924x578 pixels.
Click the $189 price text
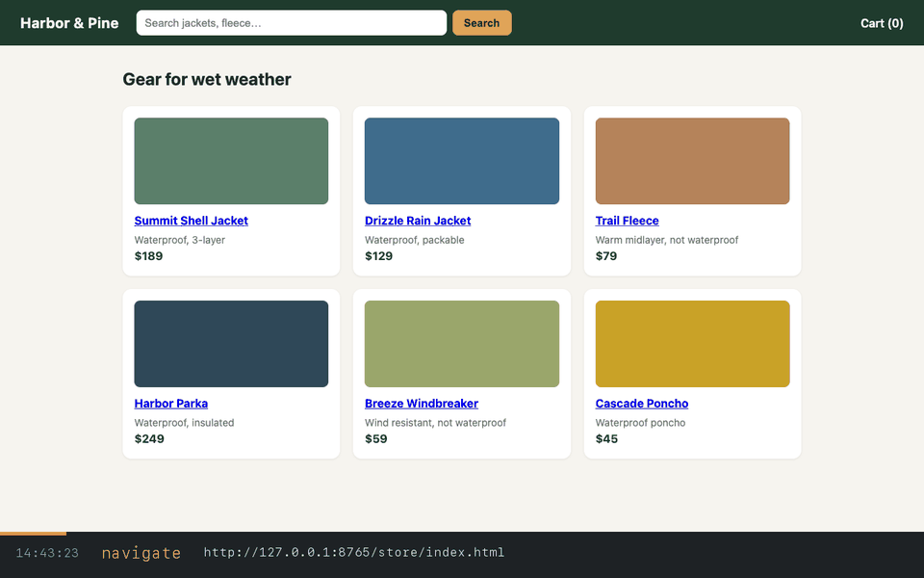click(x=148, y=256)
